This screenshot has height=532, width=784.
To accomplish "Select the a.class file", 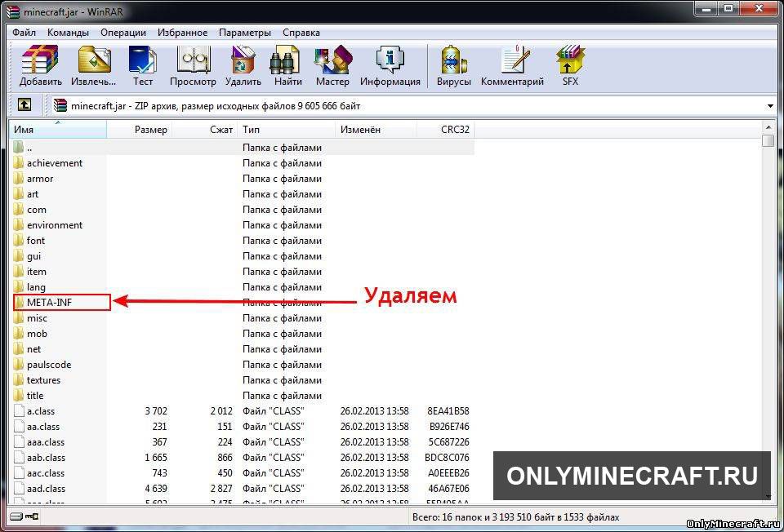I will point(41,411).
